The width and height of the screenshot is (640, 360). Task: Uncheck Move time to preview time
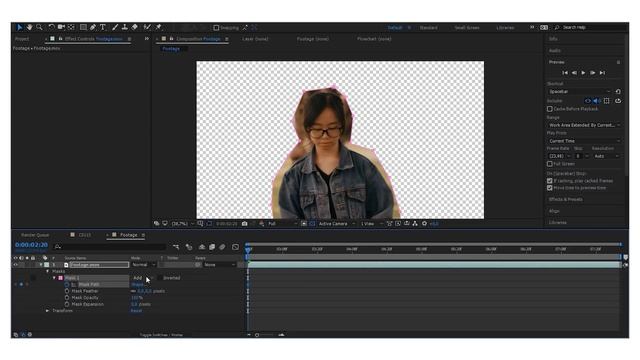550,188
